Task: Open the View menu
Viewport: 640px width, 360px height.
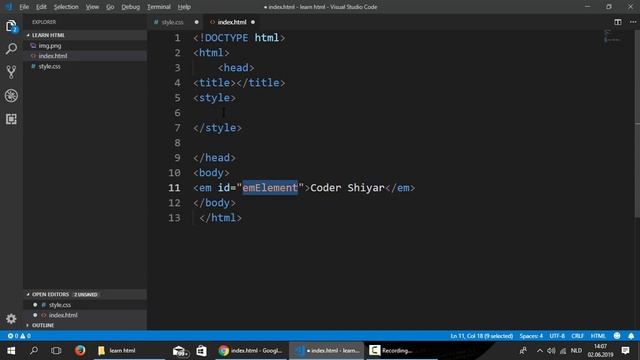Action: (92, 7)
